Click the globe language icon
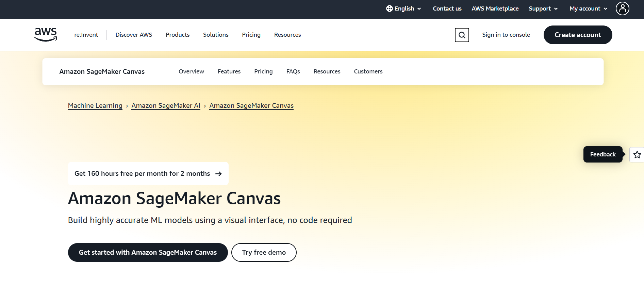The image size is (644, 306). coord(389,8)
